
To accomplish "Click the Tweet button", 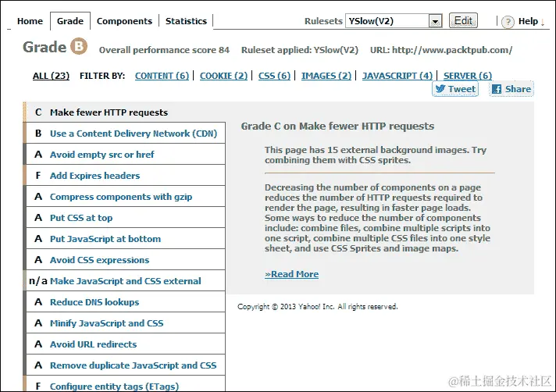I will (455, 89).
